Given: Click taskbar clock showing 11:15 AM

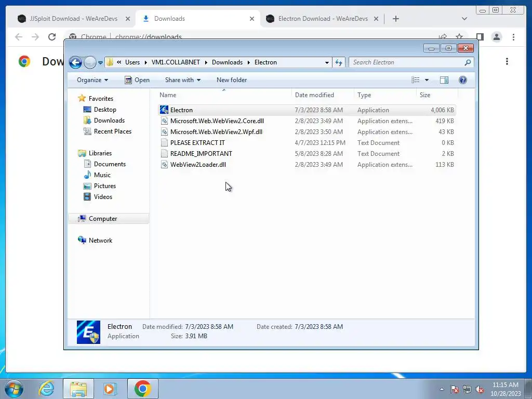Looking at the screenshot, I should [x=506, y=389].
